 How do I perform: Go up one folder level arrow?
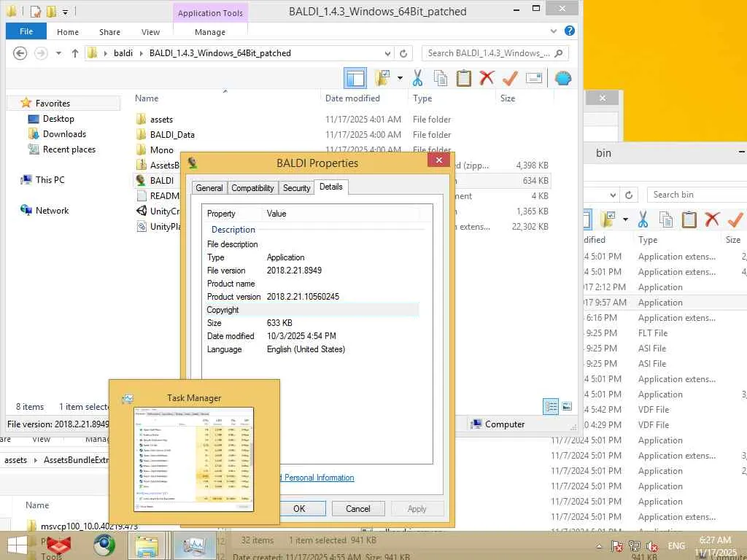click(x=75, y=53)
